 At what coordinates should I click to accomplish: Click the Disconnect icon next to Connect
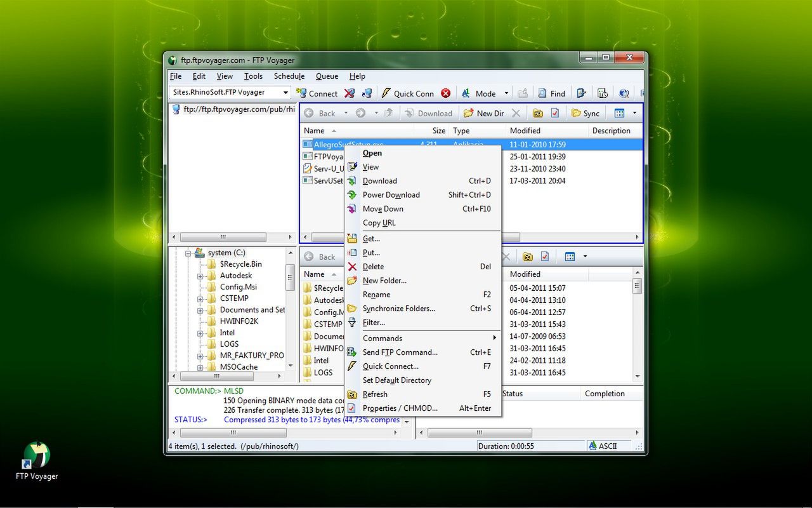349,93
